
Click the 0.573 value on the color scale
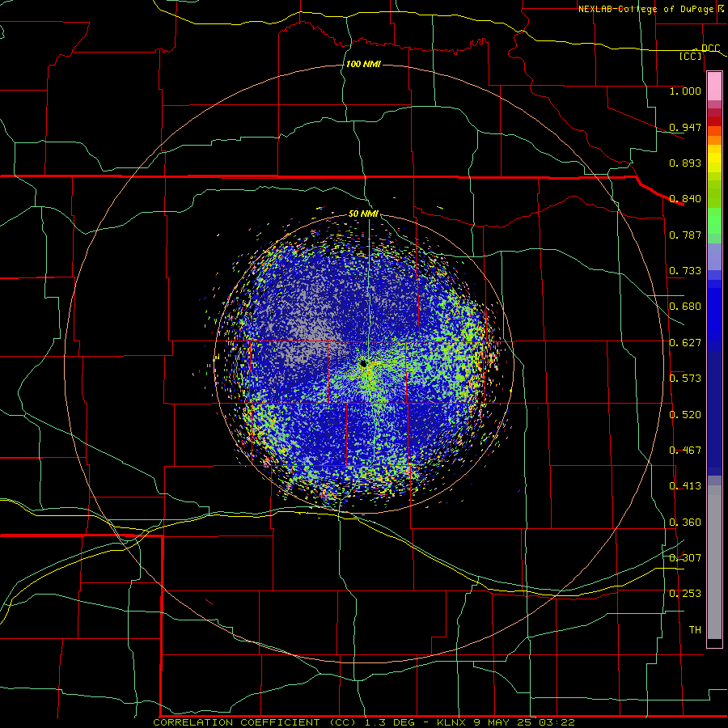click(685, 379)
